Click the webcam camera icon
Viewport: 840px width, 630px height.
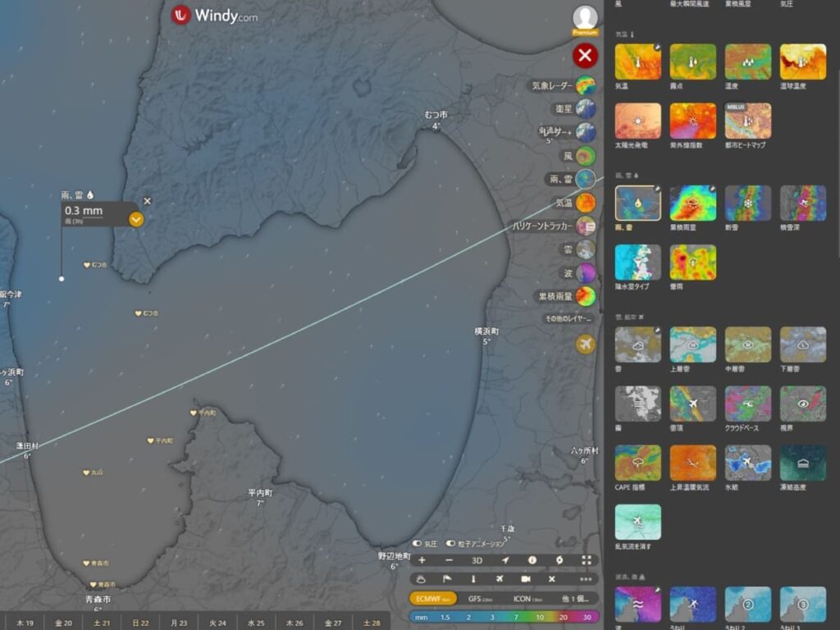point(525,579)
